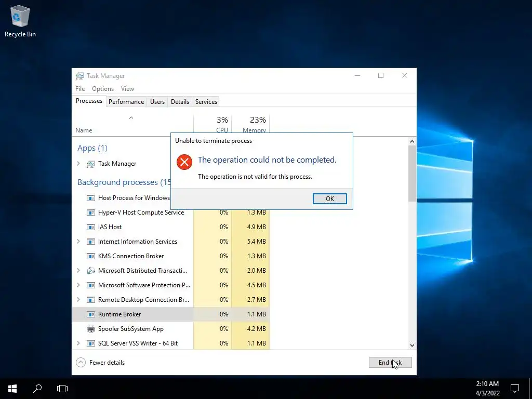Switch to the Users tab
532x399 pixels.
(157, 102)
